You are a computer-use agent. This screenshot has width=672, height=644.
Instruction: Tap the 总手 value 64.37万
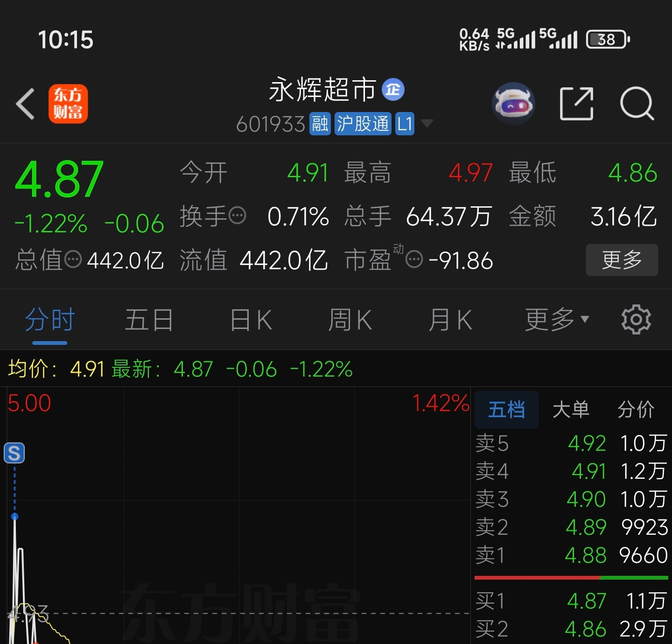(449, 217)
